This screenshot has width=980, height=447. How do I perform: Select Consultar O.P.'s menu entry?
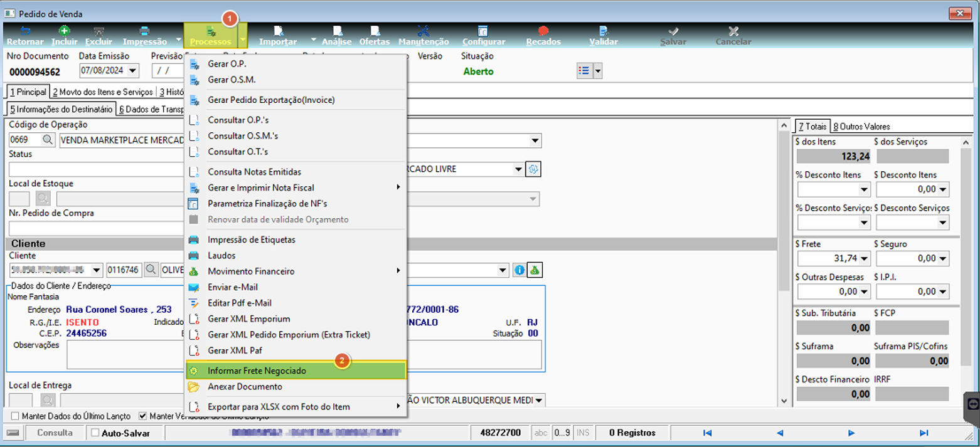297,120
